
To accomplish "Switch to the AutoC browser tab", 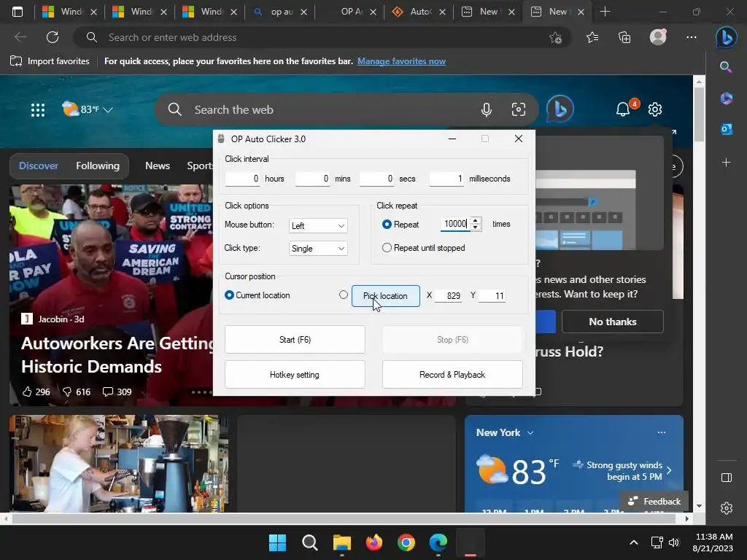I will (418, 12).
